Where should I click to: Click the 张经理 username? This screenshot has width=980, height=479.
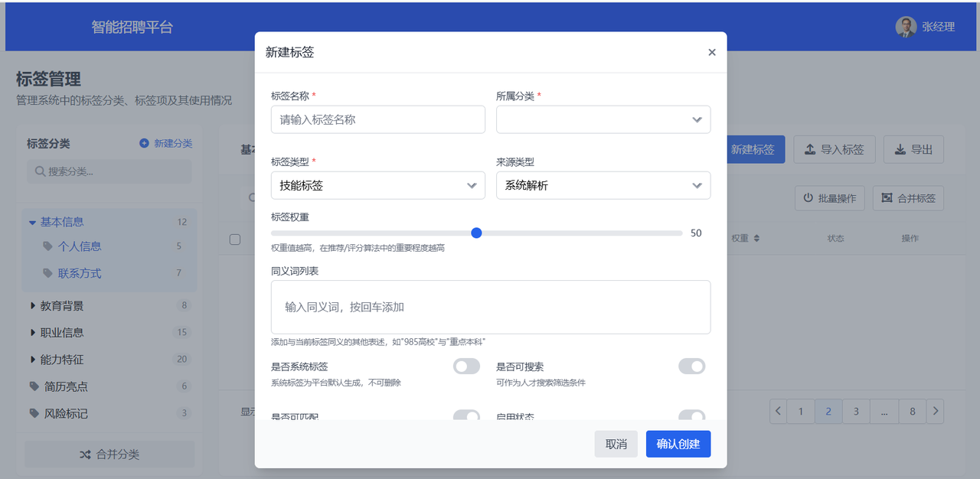[939, 27]
